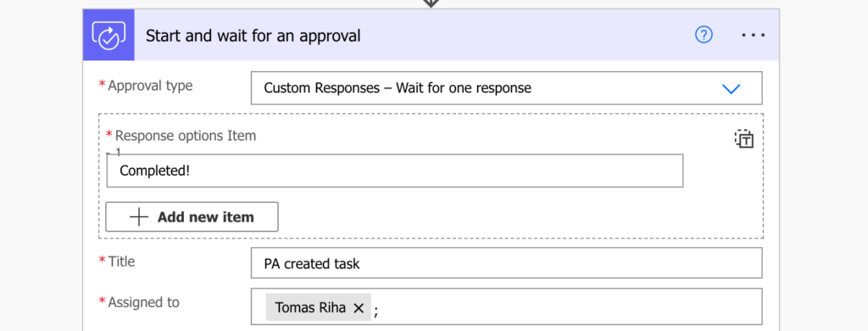Expand the Approval type dropdown chevron
This screenshot has height=331, width=868.
(x=732, y=89)
